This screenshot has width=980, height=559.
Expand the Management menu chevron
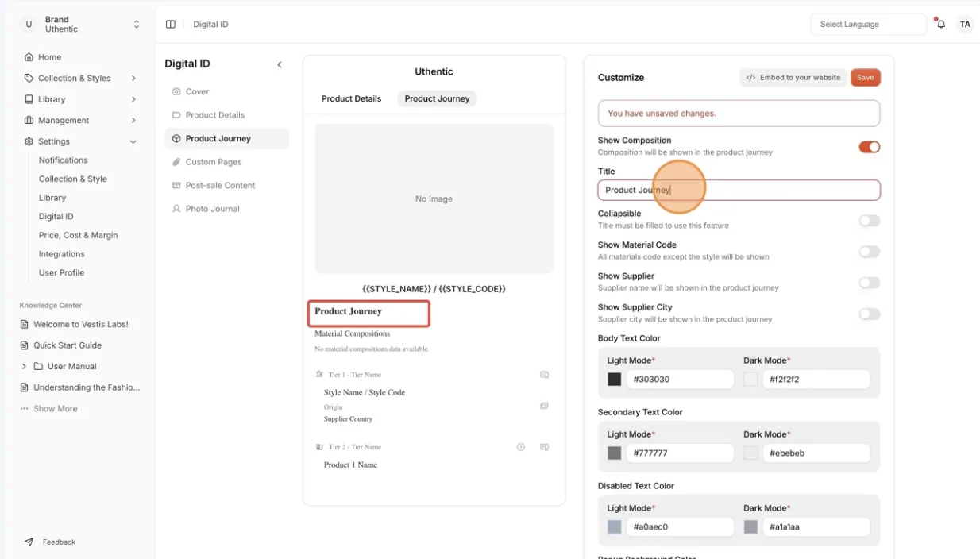point(133,120)
